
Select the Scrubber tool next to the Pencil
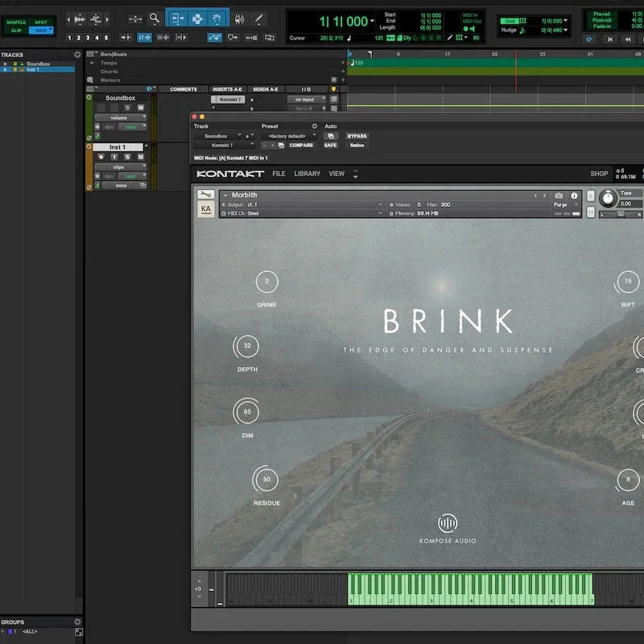pyautogui.click(x=239, y=19)
